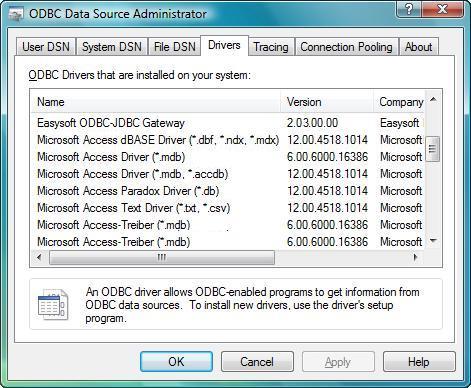Click the Company column header
The height and width of the screenshot is (388, 471).
pyautogui.click(x=399, y=102)
